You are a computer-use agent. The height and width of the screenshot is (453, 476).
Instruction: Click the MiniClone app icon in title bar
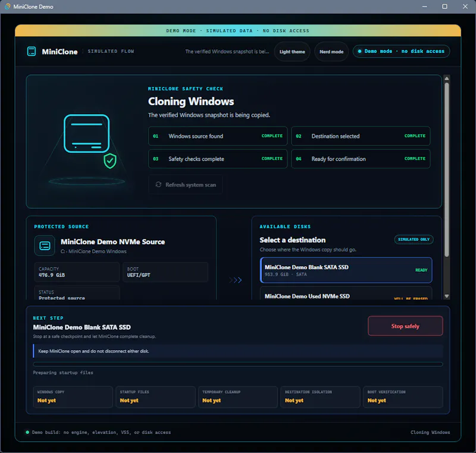[7, 7]
